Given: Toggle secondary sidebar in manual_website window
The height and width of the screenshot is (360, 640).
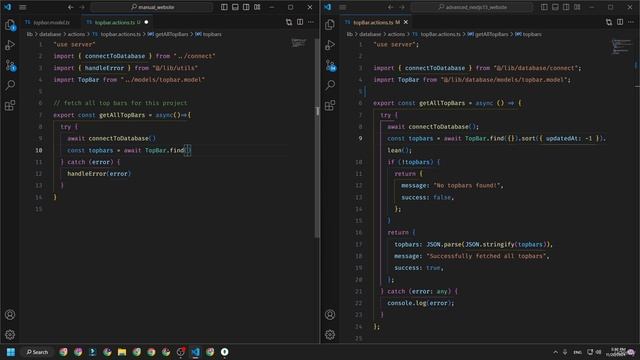Looking at the screenshot, I should coord(246,7).
